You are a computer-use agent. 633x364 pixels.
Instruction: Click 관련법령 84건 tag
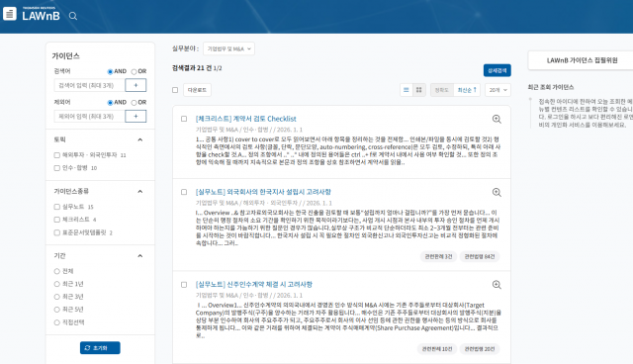(x=480, y=256)
